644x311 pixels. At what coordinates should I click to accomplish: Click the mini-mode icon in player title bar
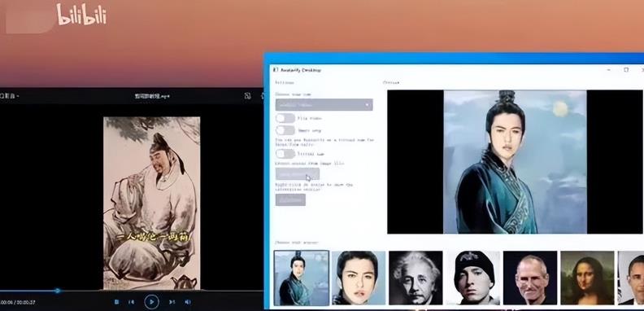[x=247, y=96]
